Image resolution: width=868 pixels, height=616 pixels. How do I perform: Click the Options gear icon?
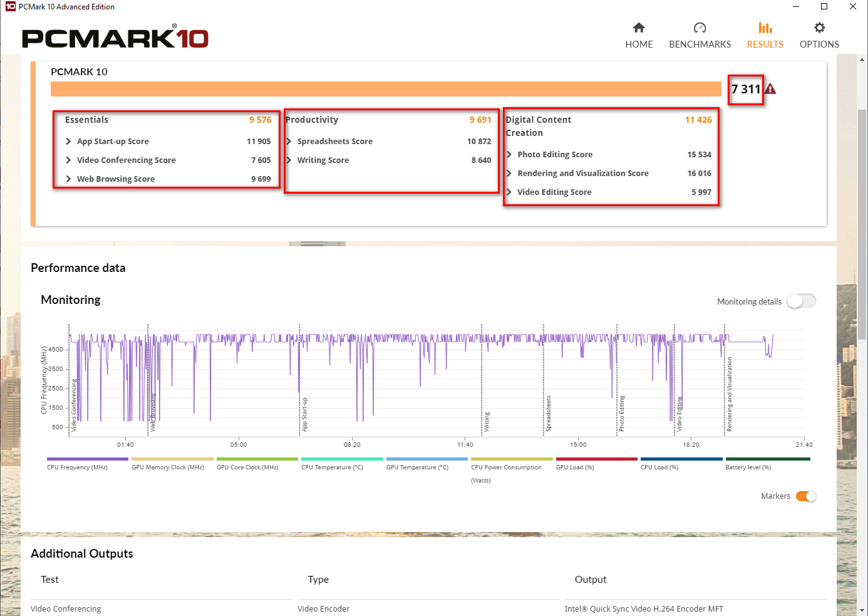coord(819,28)
